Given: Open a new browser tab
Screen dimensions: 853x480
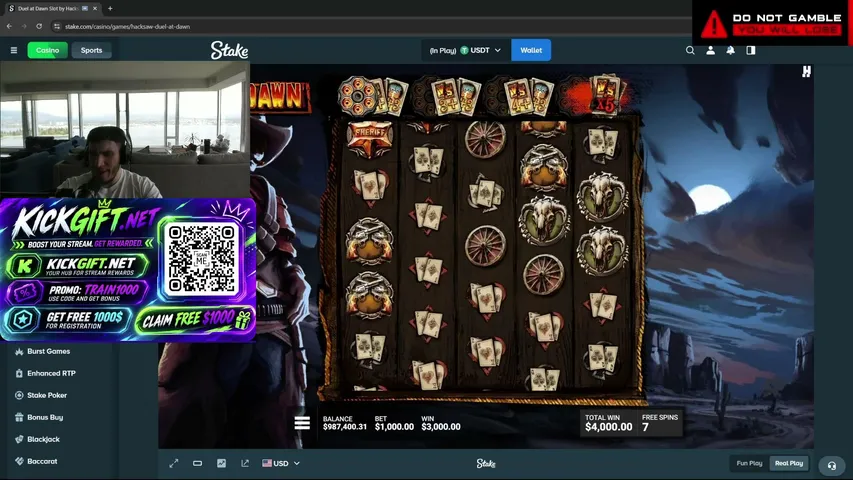Looking at the screenshot, I should pos(110,8).
